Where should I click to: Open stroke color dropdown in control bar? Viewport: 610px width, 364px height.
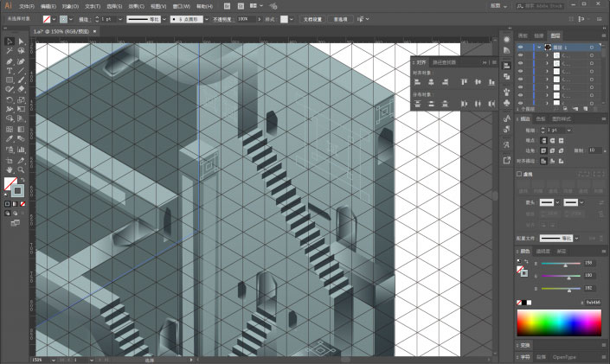[x=71, y=19]
